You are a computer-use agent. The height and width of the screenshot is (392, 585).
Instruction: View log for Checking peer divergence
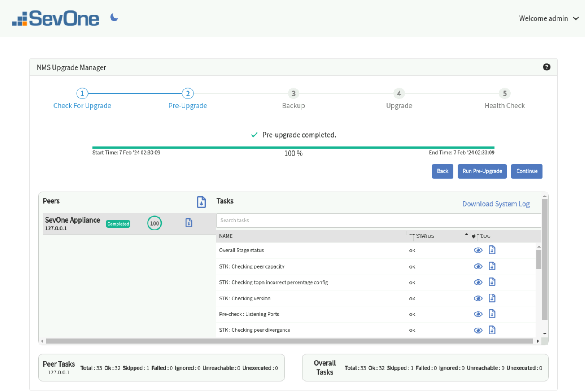(x=478, y=330)
